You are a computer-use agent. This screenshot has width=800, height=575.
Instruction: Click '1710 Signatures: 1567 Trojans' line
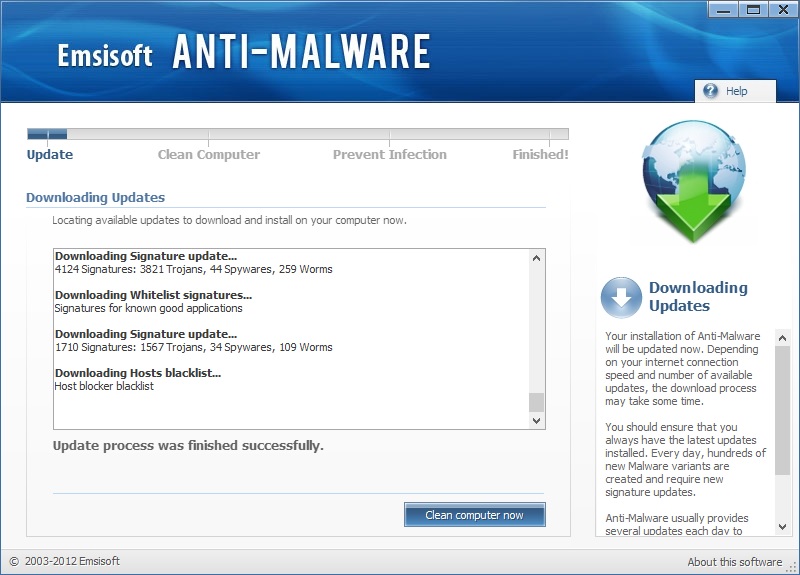(x=193, y=347)
